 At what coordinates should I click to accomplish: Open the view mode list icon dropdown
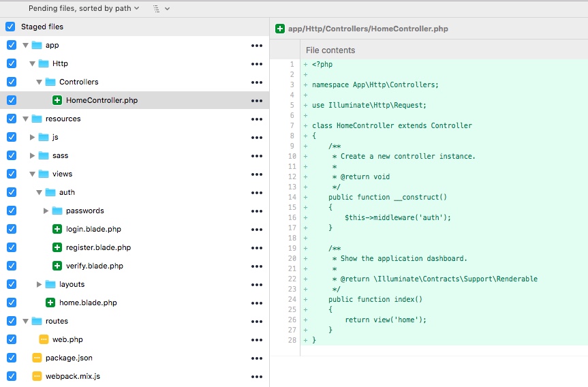161,8
